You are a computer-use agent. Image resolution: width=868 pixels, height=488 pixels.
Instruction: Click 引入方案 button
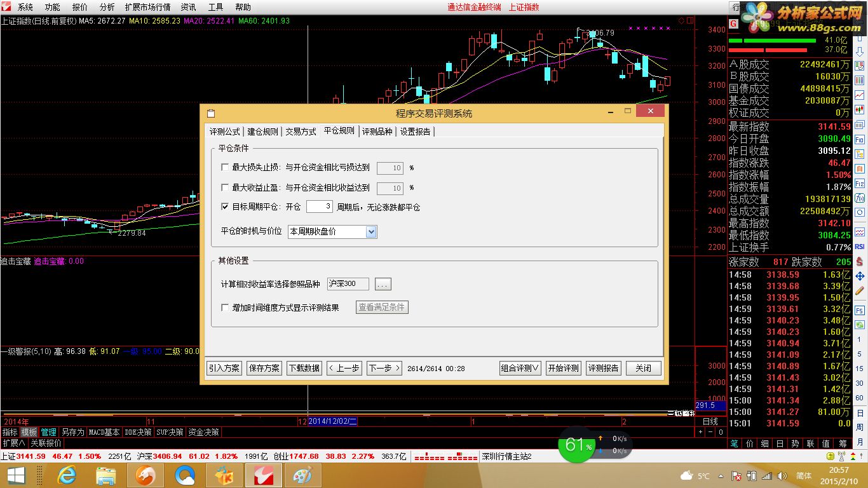[x=224, y=368]
